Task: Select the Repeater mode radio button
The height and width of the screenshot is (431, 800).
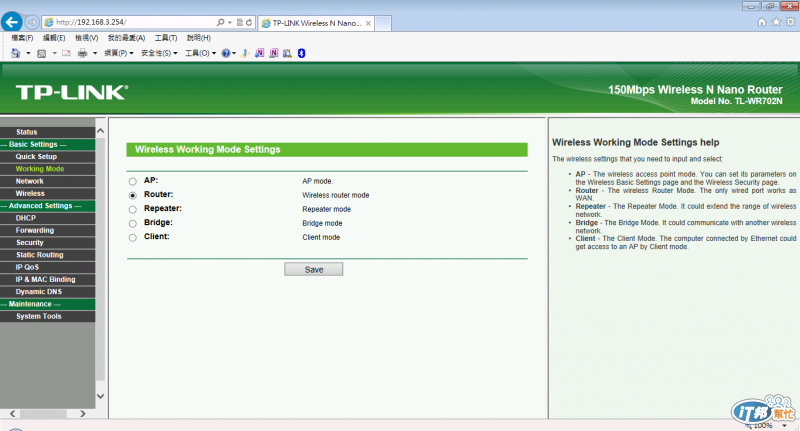Action: (x=133, y=209)
